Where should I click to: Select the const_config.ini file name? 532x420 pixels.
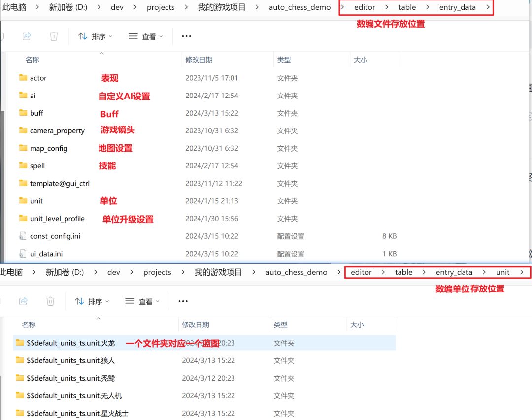(55, 236)
